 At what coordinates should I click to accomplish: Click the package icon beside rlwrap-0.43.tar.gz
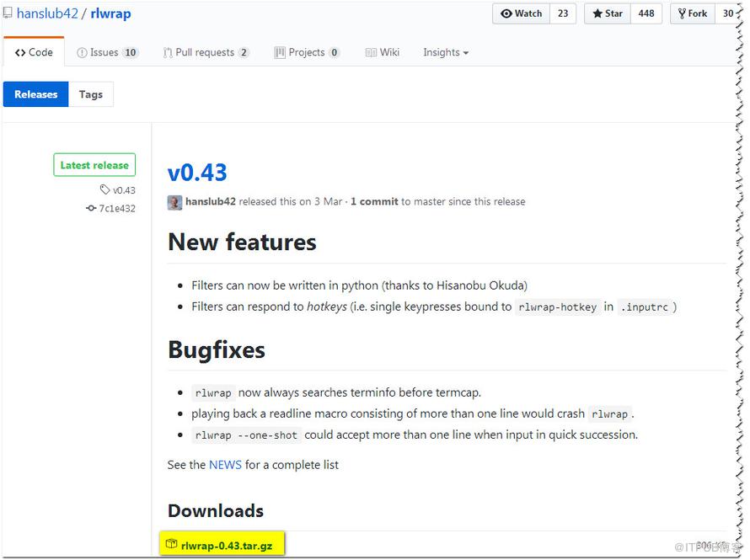pos(171,544)
